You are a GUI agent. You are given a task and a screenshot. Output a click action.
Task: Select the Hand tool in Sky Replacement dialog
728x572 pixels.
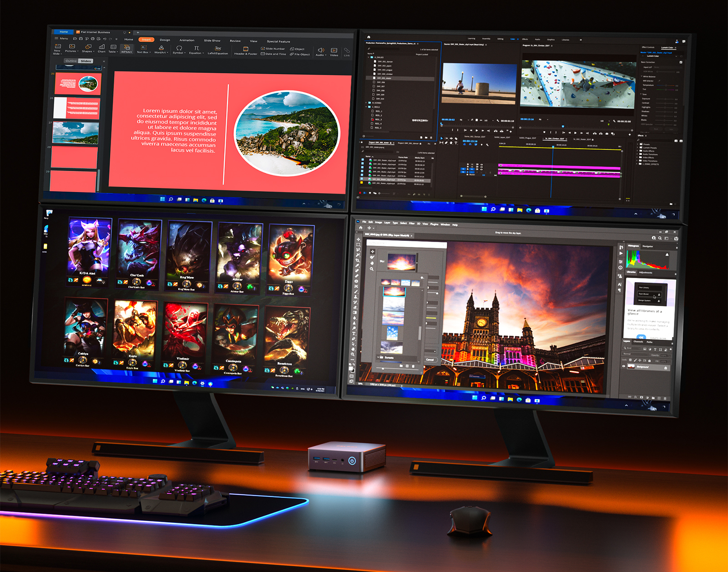pyautogui.click(x=372, y=263)
